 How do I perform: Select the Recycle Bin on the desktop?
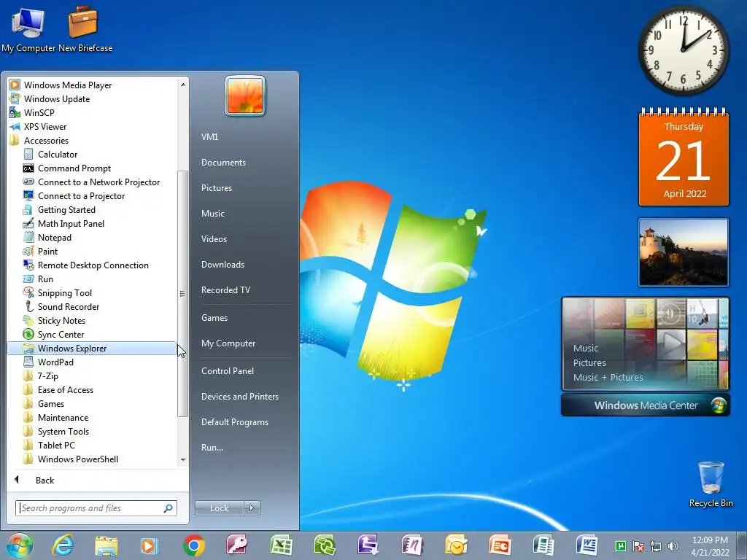click(711, 484)
